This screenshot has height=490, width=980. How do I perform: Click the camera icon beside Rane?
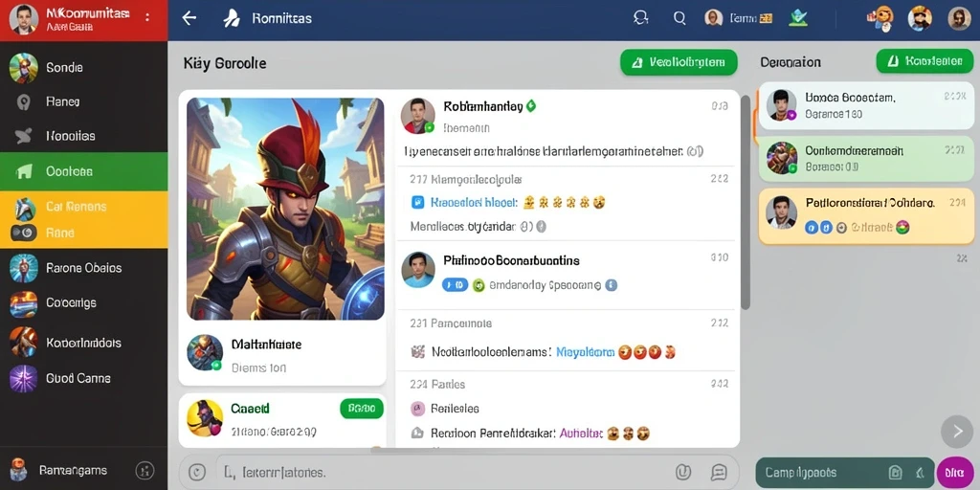pos(24,234)
